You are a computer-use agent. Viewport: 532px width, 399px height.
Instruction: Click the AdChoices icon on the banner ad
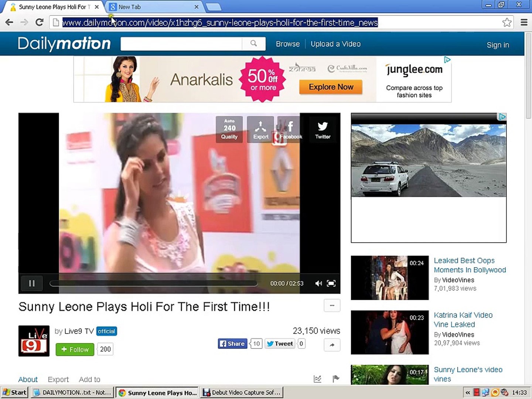click(447, 59)
